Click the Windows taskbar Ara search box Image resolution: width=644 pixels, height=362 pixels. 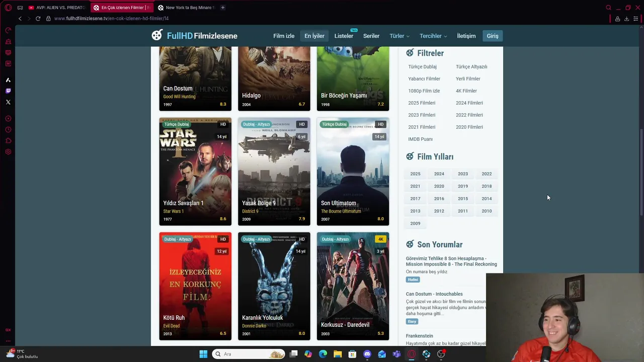pyautogui.click(x=248, y=354)
